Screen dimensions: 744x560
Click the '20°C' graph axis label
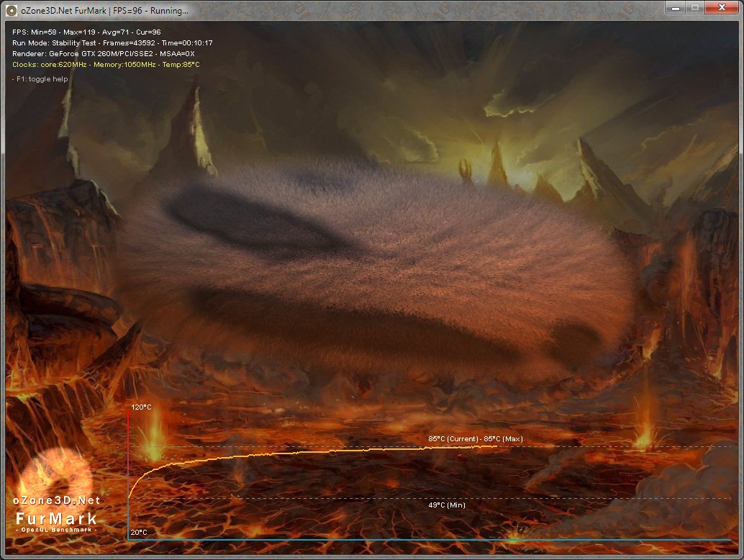139,532
